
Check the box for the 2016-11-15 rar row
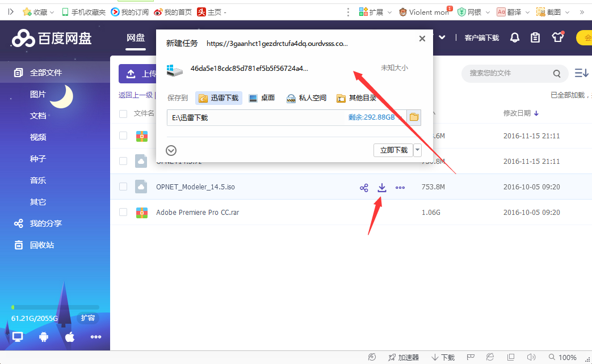coord(123,136)
